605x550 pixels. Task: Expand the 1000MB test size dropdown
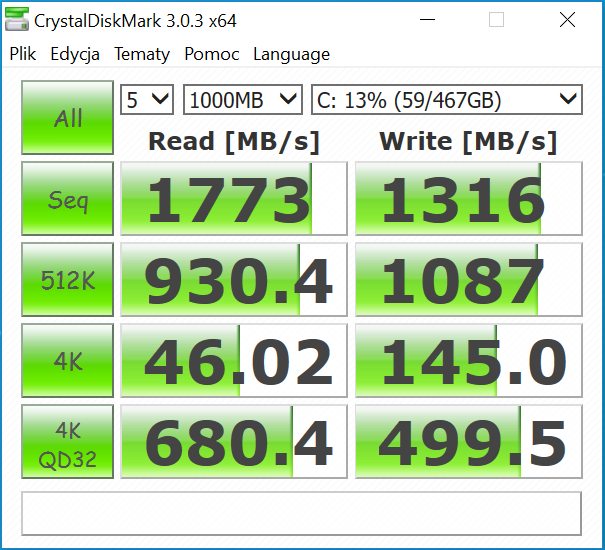(242, 99)
